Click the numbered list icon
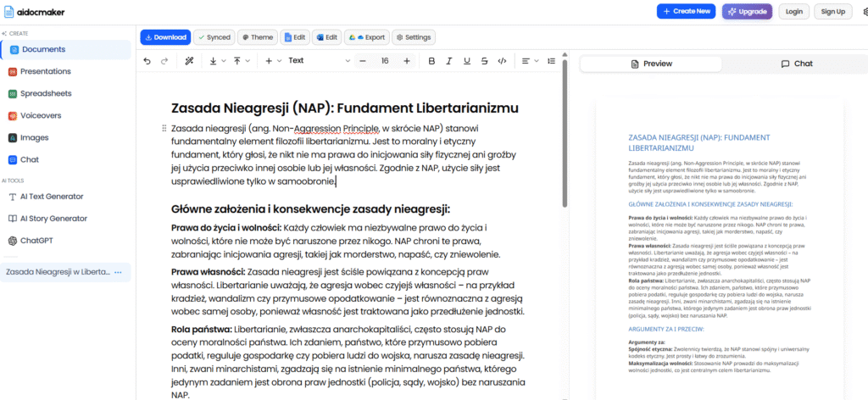The height and width of the screenshot is (400, 868). point(551,61)
